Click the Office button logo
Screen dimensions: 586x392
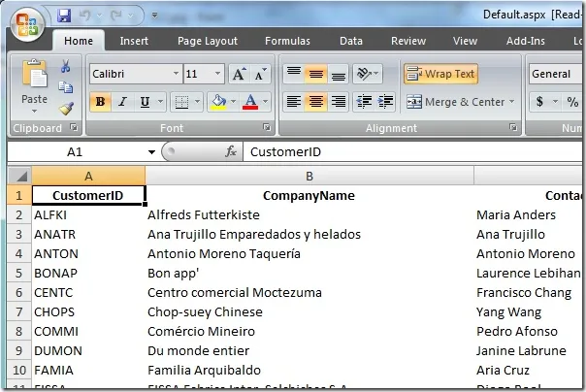(x=27, y=23)
